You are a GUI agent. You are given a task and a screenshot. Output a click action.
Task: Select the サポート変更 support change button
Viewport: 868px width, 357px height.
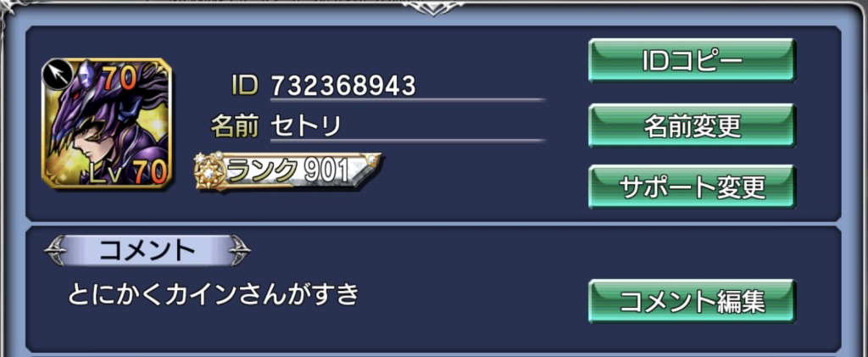692,187
